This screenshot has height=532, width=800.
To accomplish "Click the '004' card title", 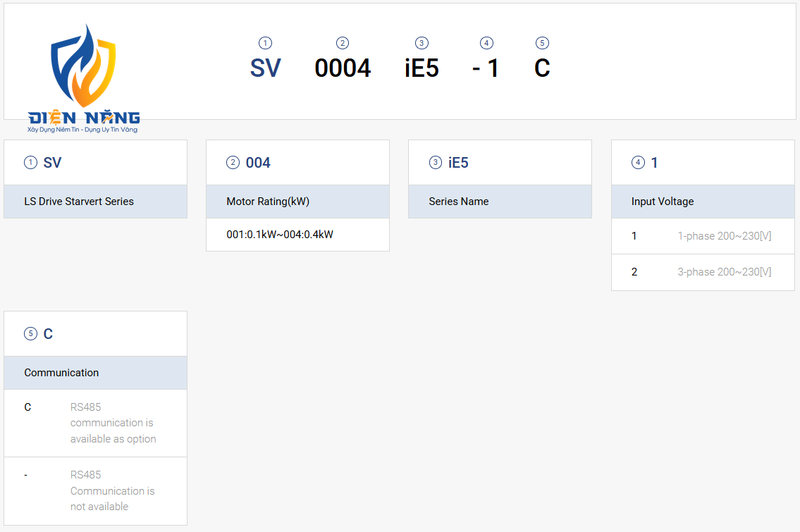I will pyautogui.click(x=258, y=163).
